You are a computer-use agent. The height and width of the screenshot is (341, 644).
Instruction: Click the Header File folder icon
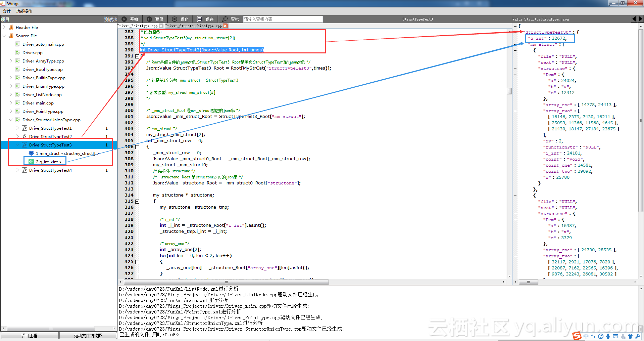point(11,27)
